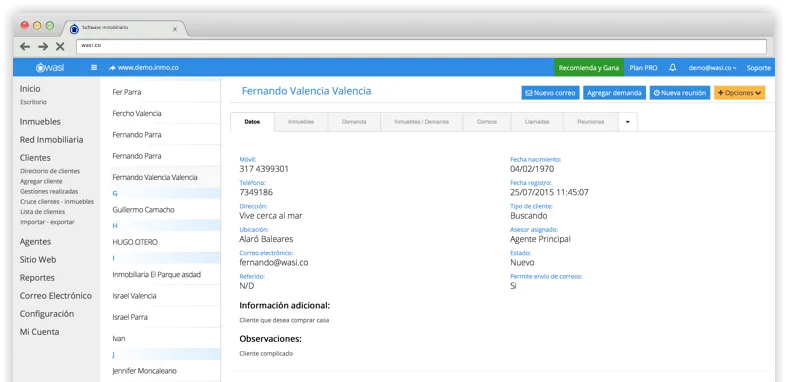Screen dimensions: 787x382
Task: Stop page loading with the X icon
Action: [x=60, y=47]
